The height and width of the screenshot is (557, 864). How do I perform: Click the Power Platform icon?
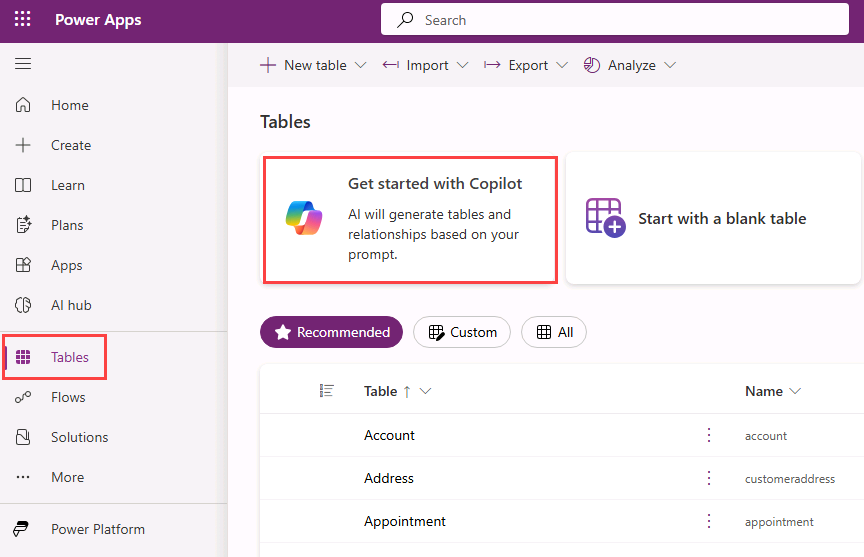pyautogui.click(x=21, y=529)
